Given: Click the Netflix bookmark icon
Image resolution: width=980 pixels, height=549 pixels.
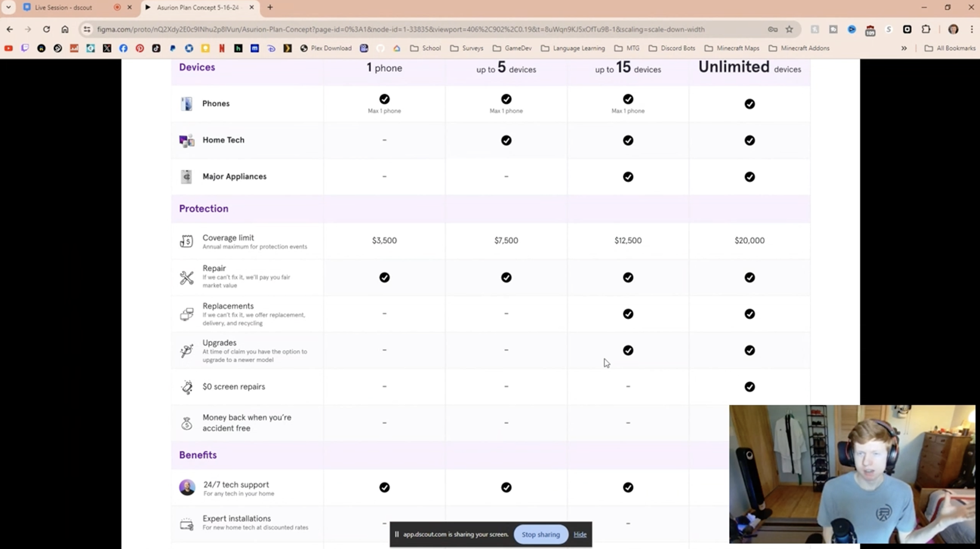Looking at the screenshot, I should tap(222, 48).
